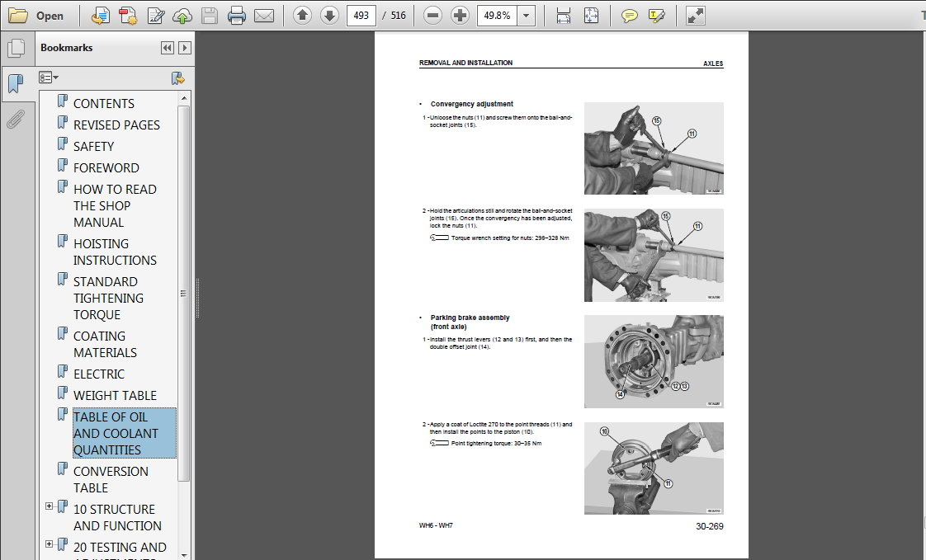
Task: Click the bookmarks panel scrollbar thumb
Action: 184,294
